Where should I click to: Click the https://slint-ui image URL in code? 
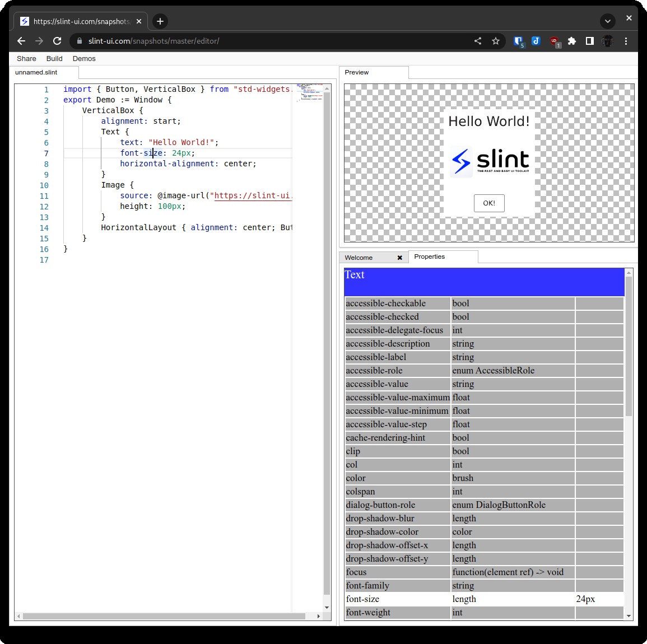coord(253,195)
